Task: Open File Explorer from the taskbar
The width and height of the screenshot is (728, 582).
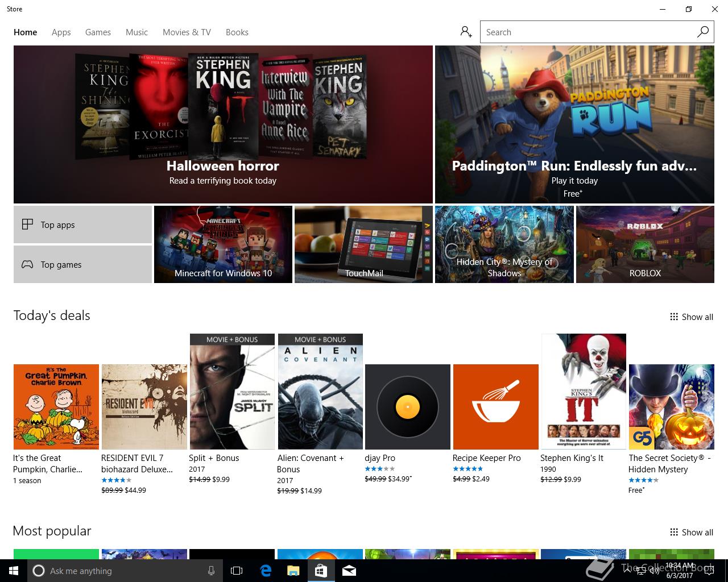Action: [x=293, y=571]
